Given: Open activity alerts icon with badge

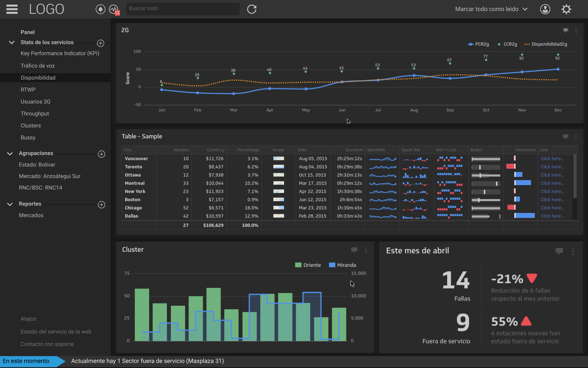Looking at the screenshot, I should (x=114, y=9).
